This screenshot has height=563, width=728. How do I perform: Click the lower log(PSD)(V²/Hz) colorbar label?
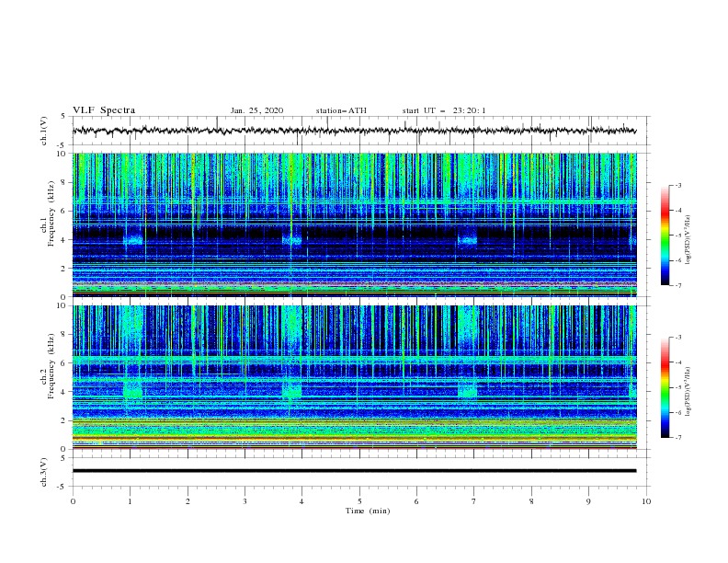(688, 391)
